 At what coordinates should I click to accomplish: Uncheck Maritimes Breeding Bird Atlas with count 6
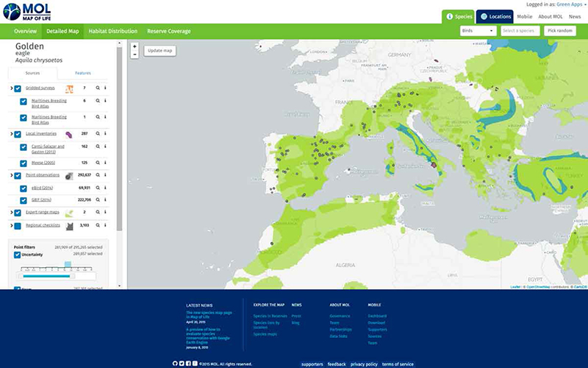(x=24, y=102)
